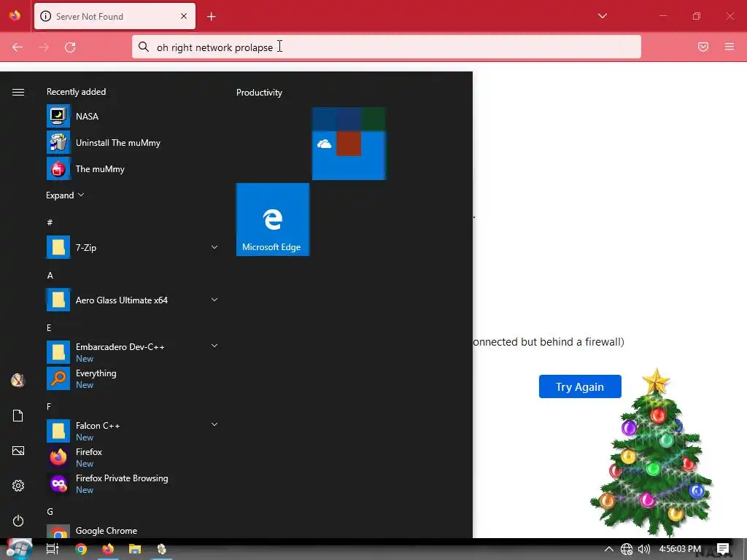Open Pictures from the Start sidebar
747x560 pixels.
coord(18,451)
